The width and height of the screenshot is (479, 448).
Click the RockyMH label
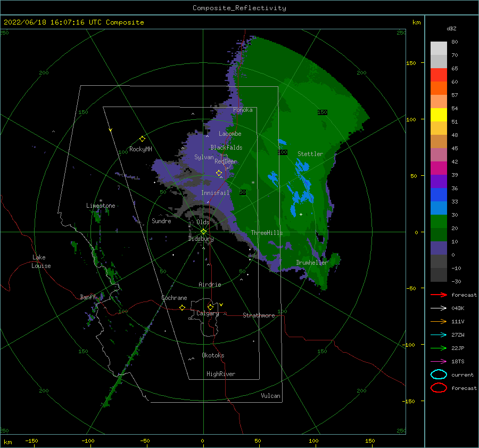(141, 149)
